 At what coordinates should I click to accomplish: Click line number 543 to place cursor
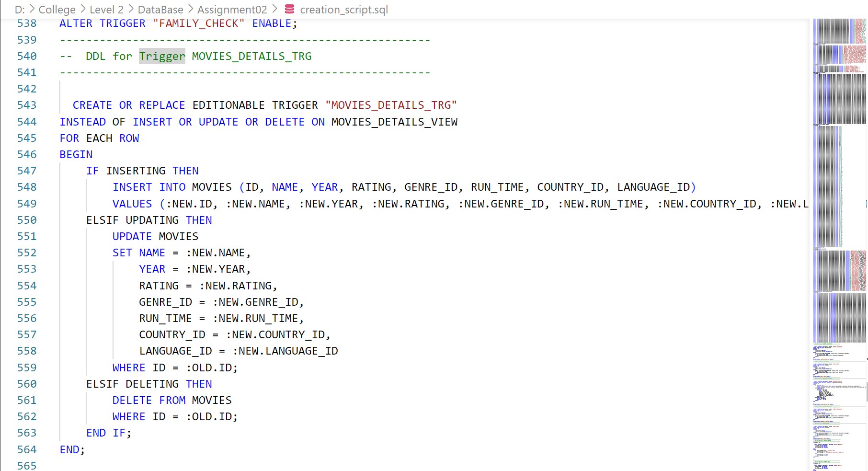point(28,105)
